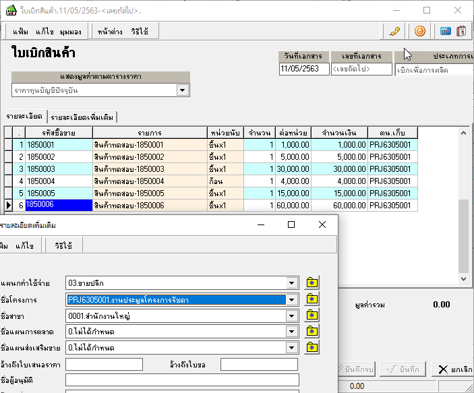The width and height of the screenshot is (474, 393).
Task: Click the รหัสซื้อขาย column header
Action: point(59,133)
